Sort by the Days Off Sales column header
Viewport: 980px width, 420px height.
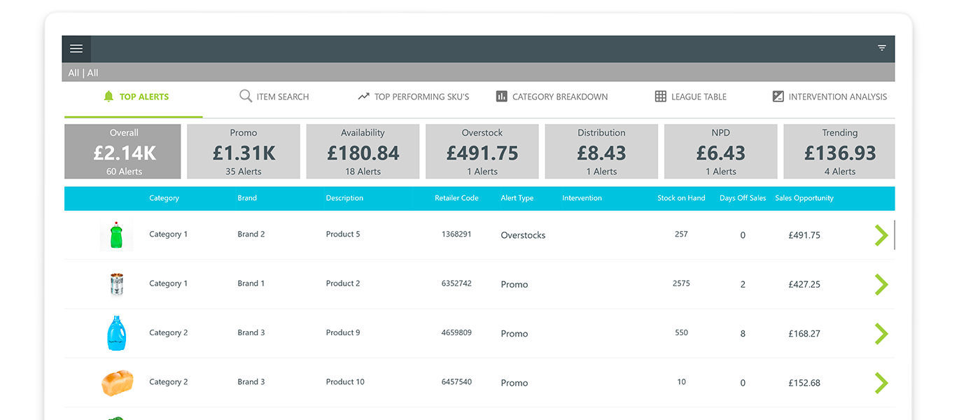[x=743, y=198]
